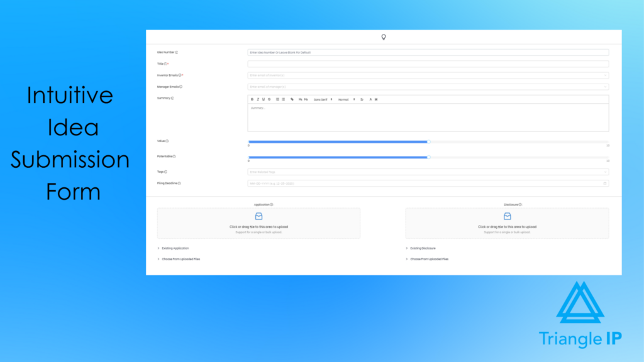Click the Application upload inbox icon
Screen dimensions: 644x362
[x=258, y=216]
